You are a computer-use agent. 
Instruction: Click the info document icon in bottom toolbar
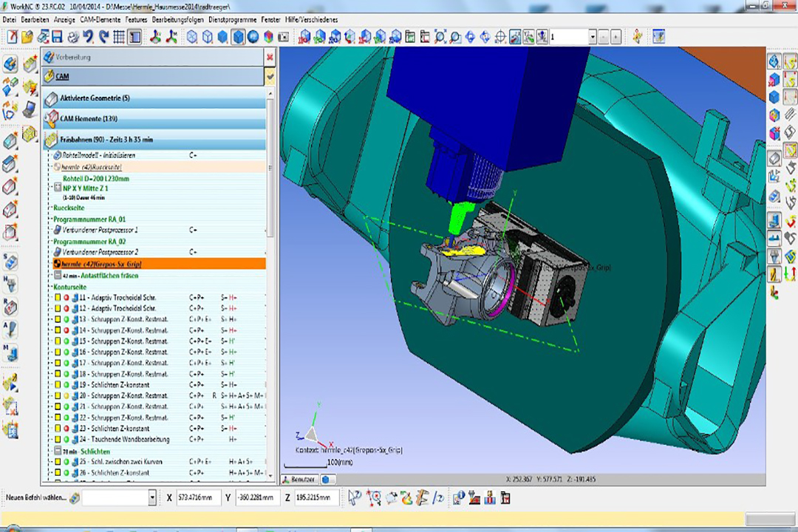(459, 497)
